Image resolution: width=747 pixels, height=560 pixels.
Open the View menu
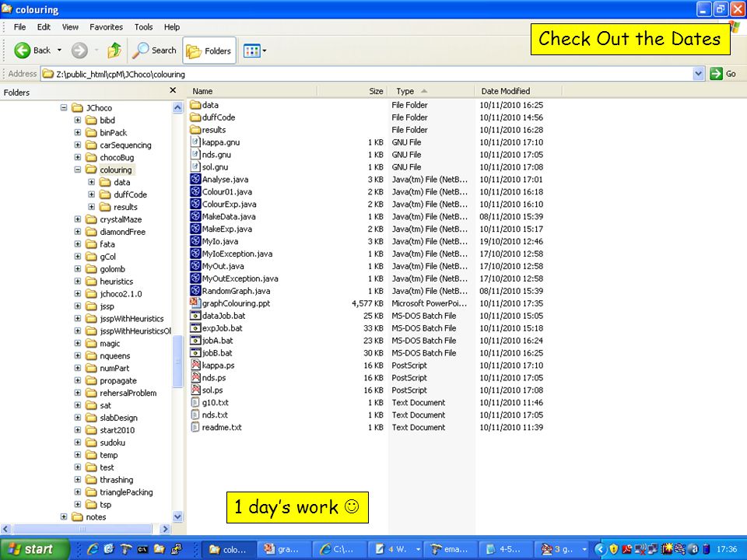70,27
